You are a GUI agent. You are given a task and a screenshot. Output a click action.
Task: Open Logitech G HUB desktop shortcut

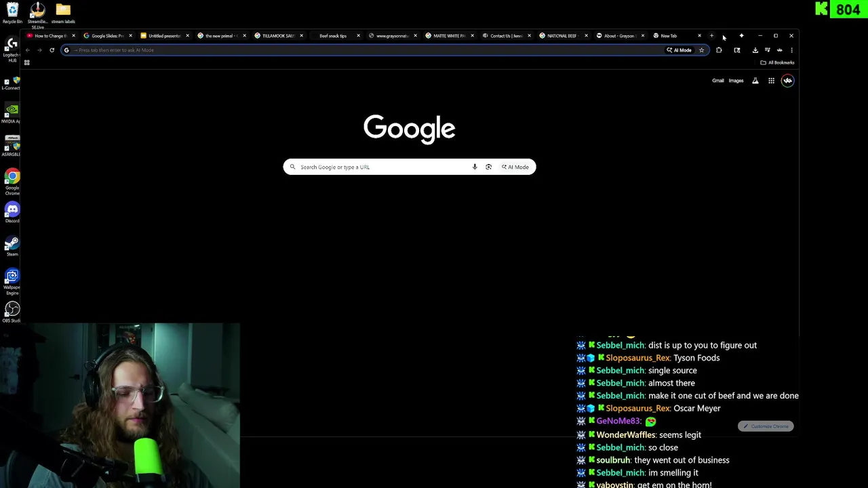point(12,50)
